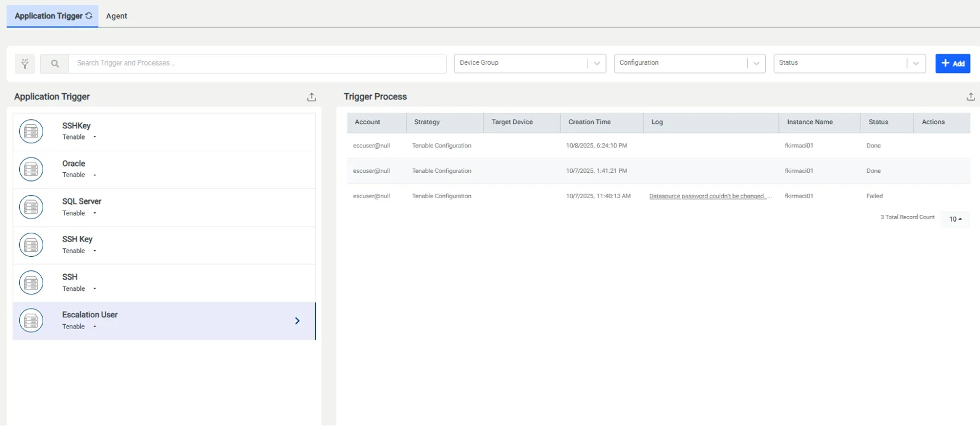Image resolution: width=980 pixels, height=426 pixels.
Task: Open the filter icon beside the search box
Action: coord(25,64)
